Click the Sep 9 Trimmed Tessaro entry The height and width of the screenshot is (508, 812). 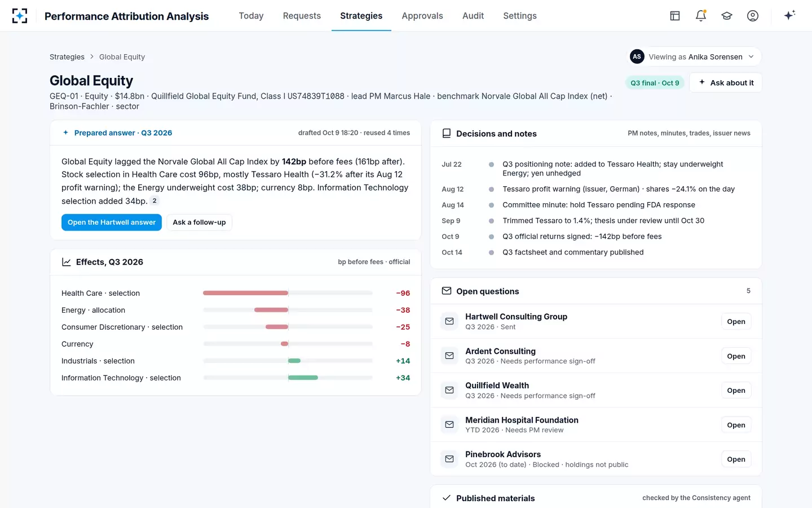pos(595,221)
